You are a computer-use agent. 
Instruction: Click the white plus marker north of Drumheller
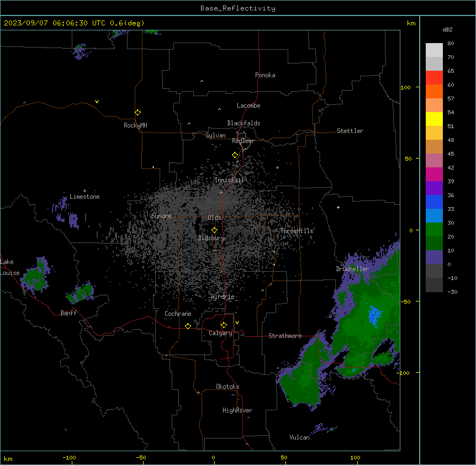pos(338,207)
